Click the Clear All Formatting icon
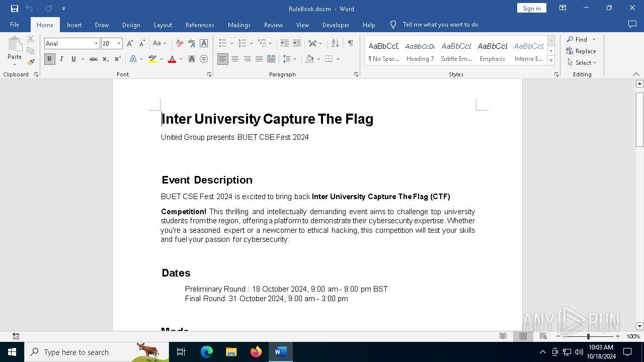This screenshot has height=362, width=644. point(180,44)
